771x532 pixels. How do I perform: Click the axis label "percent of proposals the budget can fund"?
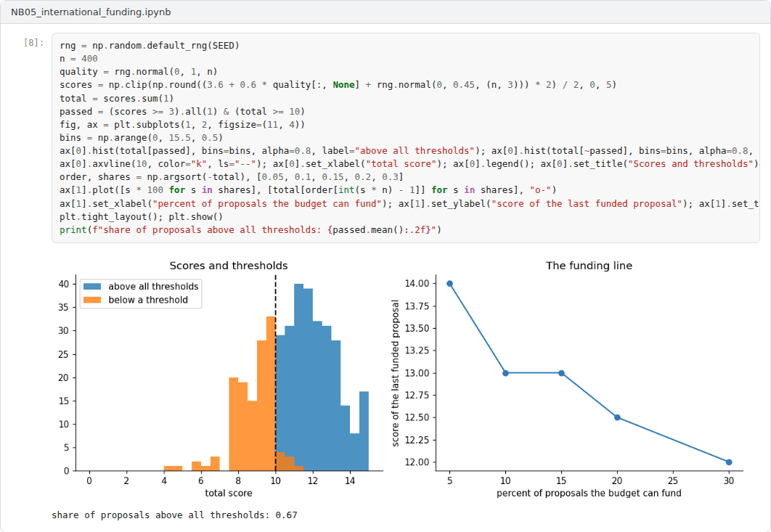pyautogui.click(x=589, y=493)
